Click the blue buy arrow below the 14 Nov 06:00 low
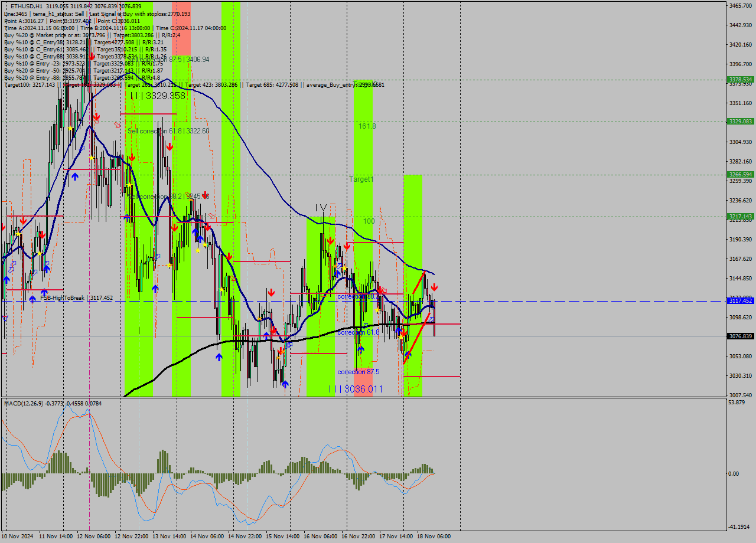 point(219,357)
